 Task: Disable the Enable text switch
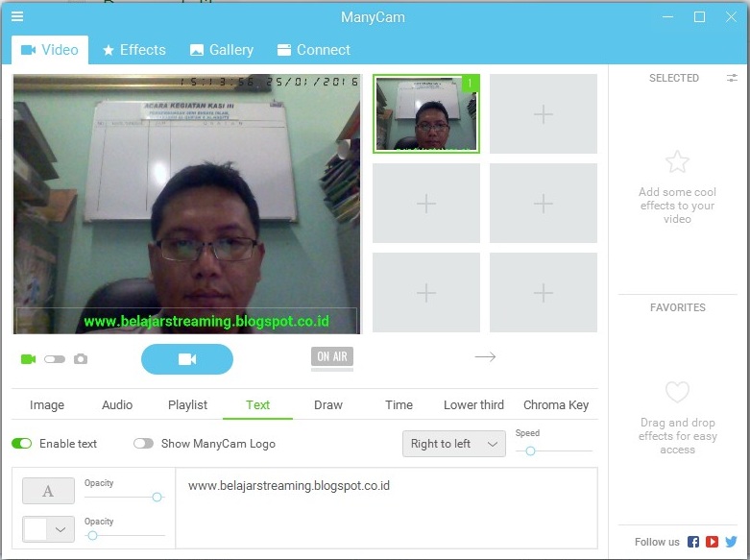click(21, 444)
